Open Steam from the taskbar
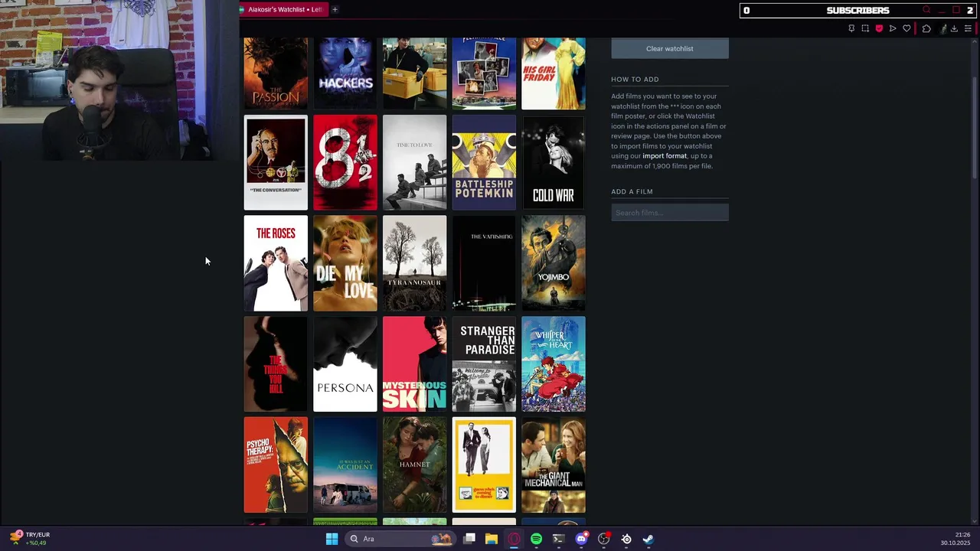Image resolution: width=980 pixels, height=551 pixels. pyautogui.click(x=648, y=539)
